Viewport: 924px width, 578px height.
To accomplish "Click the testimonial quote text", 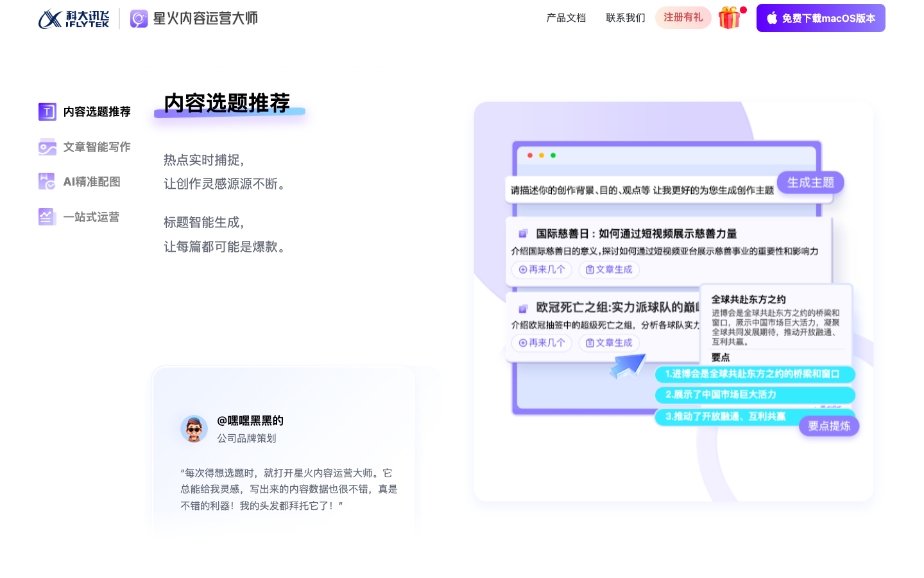I will pyautogui.click(x=289, y=489).
